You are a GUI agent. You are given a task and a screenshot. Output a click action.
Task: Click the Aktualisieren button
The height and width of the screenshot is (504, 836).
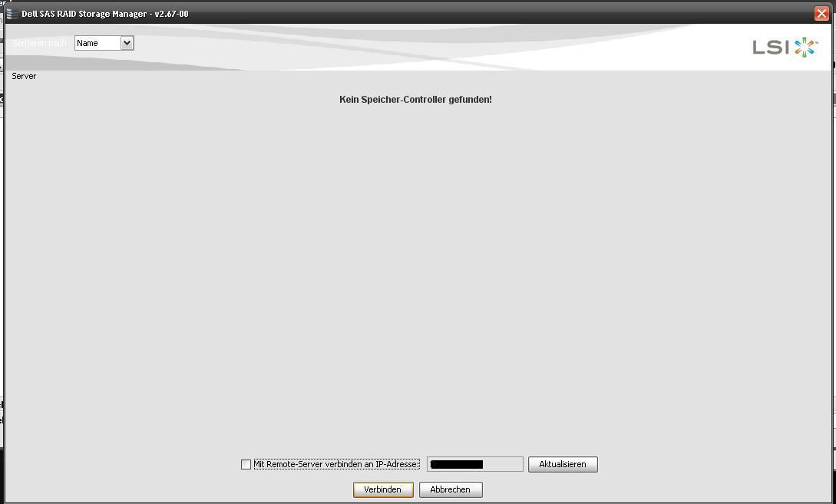563,464
